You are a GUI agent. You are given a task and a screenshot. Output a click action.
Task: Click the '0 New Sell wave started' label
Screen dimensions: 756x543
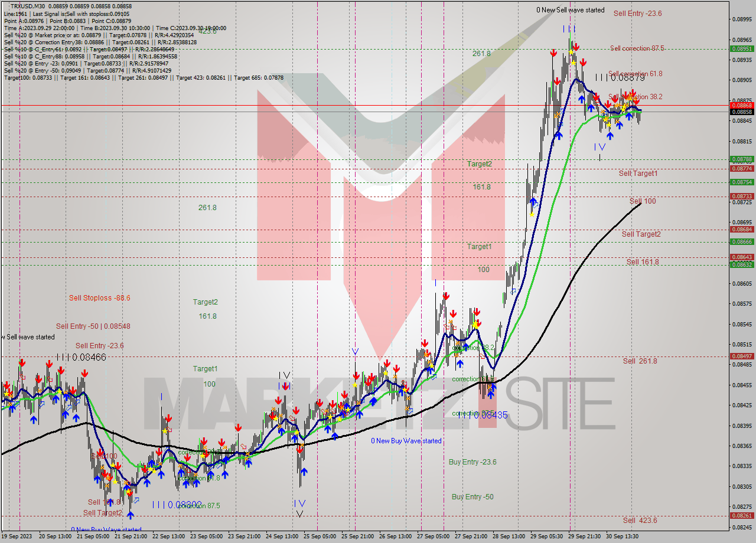571,10
